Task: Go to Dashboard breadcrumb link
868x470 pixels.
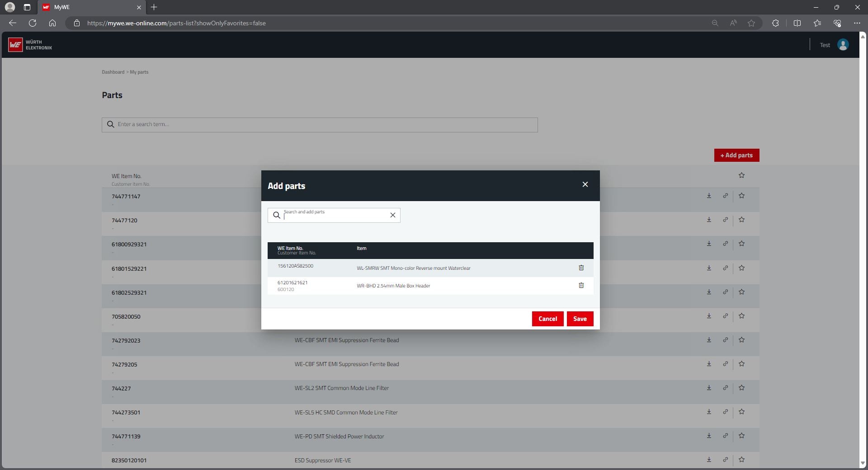Action: (113, 72)
